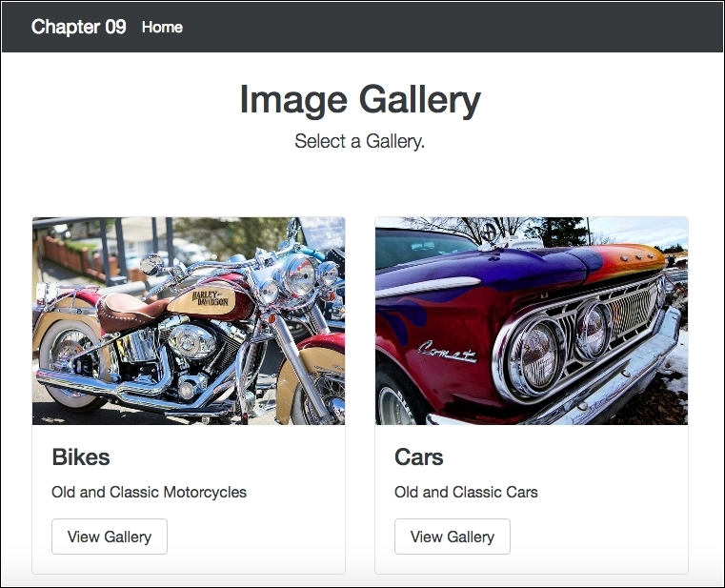Click the motorcycle's large chrome headlight
This screenshot has width=725, height=588.
(x=298, y=277)
